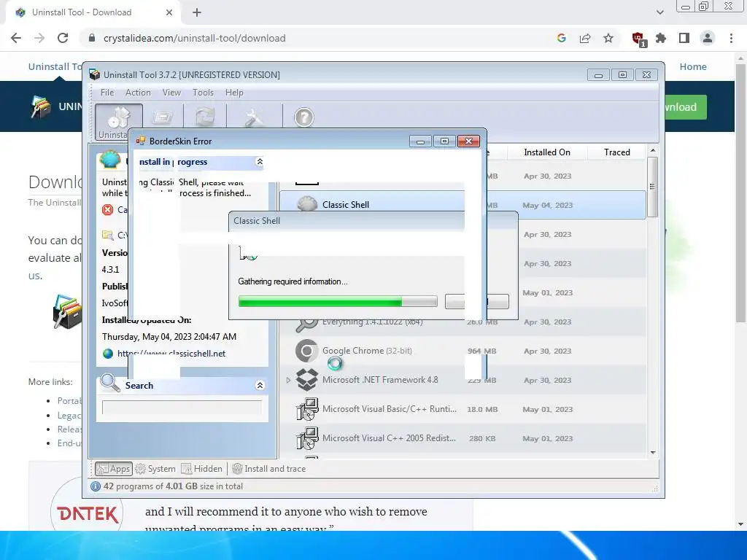The width and height of the screenshot is (747, 560).
Task: Click the Everything search program icon
Action: click(x=306, y=324)
